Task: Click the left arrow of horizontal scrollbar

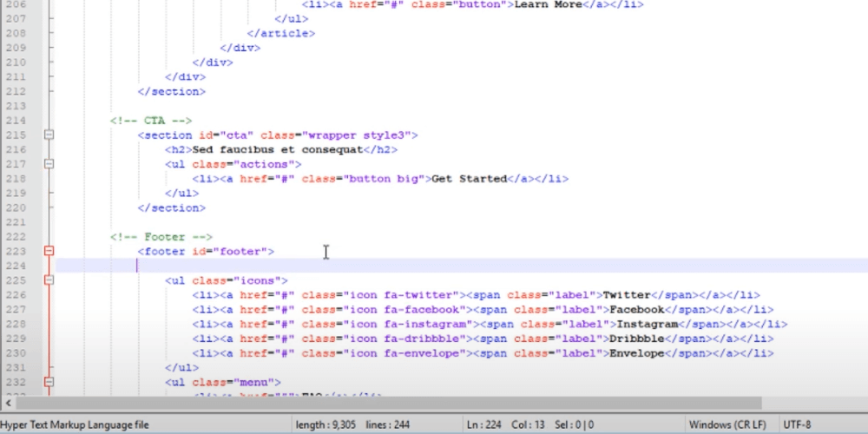Action: pyautogui.click(x=8, y=403)
